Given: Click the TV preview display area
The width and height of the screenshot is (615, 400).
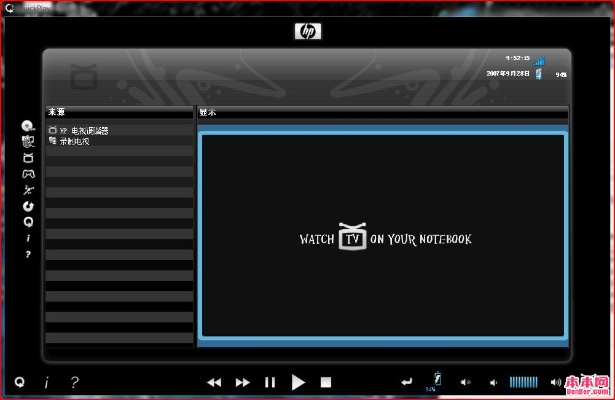Looking at the screenshot, I should [x=383, y=238].
